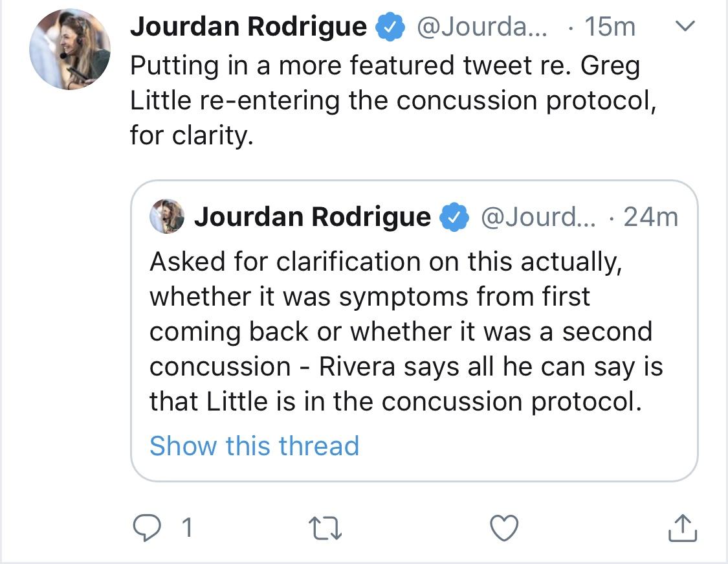Click the reply count number 1
The width and height of the screenshot is (728, 564).
click(x=187, y=528)
